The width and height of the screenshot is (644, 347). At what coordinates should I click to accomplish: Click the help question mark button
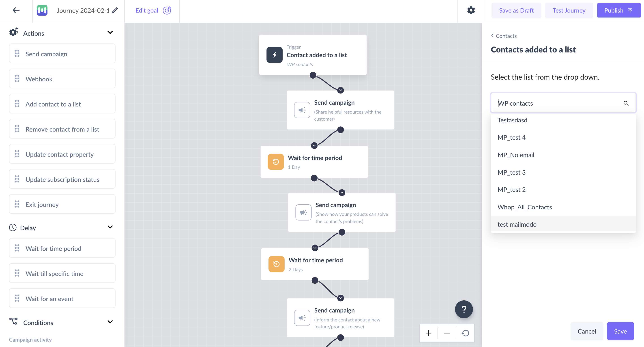464,310
